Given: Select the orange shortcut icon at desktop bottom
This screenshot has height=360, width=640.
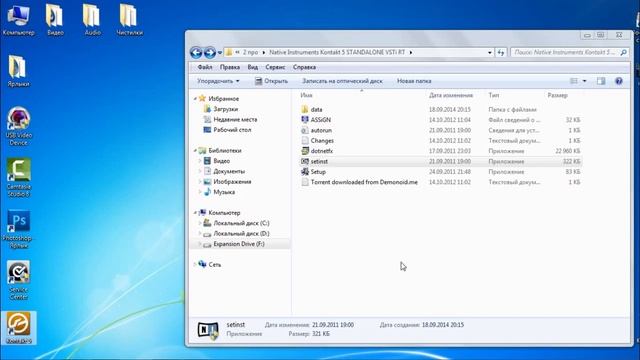Looking at the screenshot, I should tap(18, 328).
